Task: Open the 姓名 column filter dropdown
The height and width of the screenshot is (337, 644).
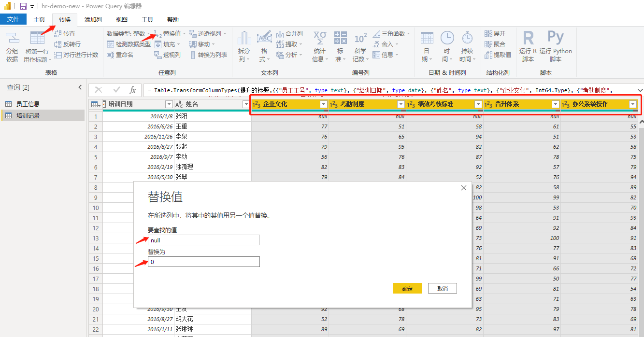Action: point(246,104)
